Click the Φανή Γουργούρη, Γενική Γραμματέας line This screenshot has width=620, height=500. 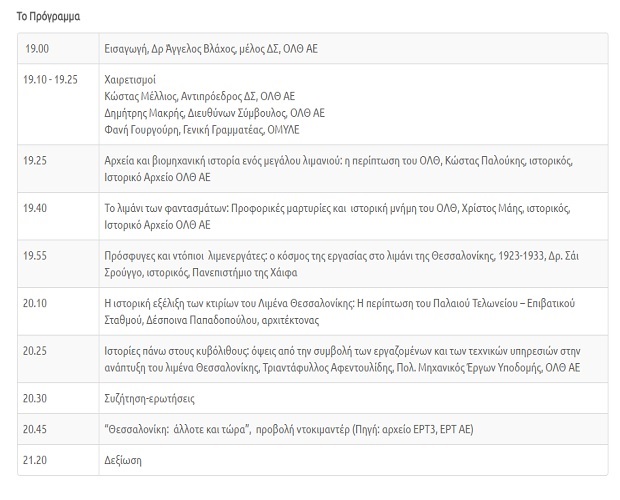pyautogui.click(x=201, y=130)
